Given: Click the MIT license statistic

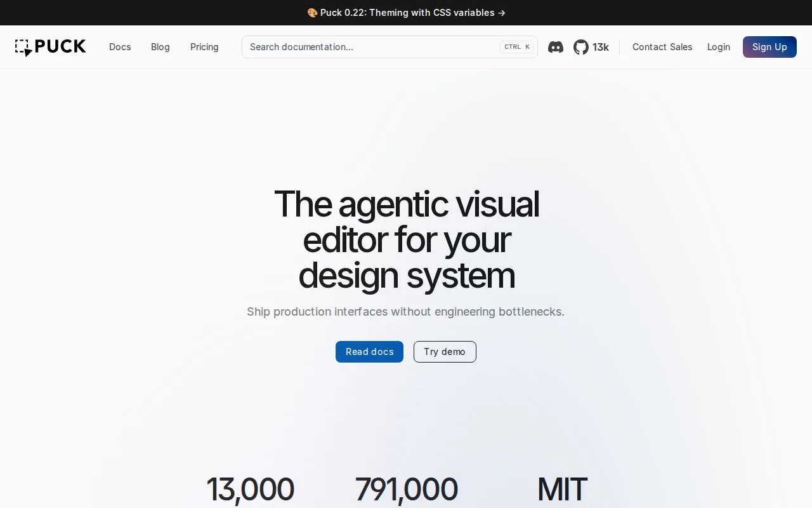Looking at the screenshot, I should (562, 490).
